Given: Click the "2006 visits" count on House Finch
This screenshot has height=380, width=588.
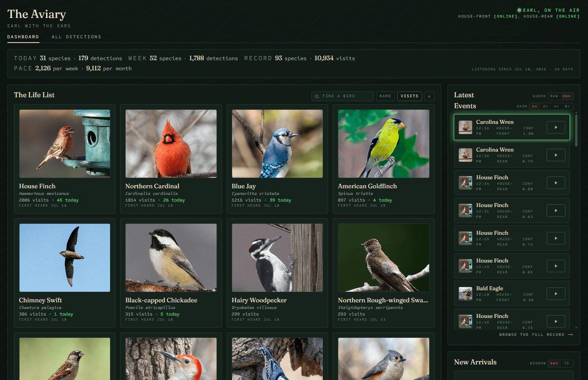Looking at the screenshot, I should [34, 200].
